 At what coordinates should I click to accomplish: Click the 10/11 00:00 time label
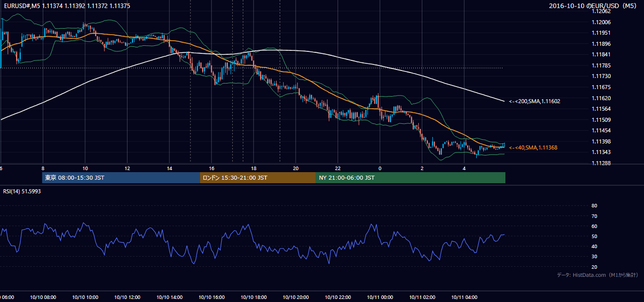click(x=379, y=297)
